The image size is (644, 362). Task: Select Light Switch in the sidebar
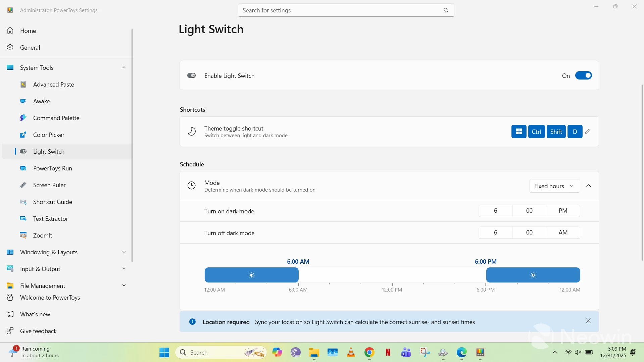pyautogui.click(x=66, y=151)
